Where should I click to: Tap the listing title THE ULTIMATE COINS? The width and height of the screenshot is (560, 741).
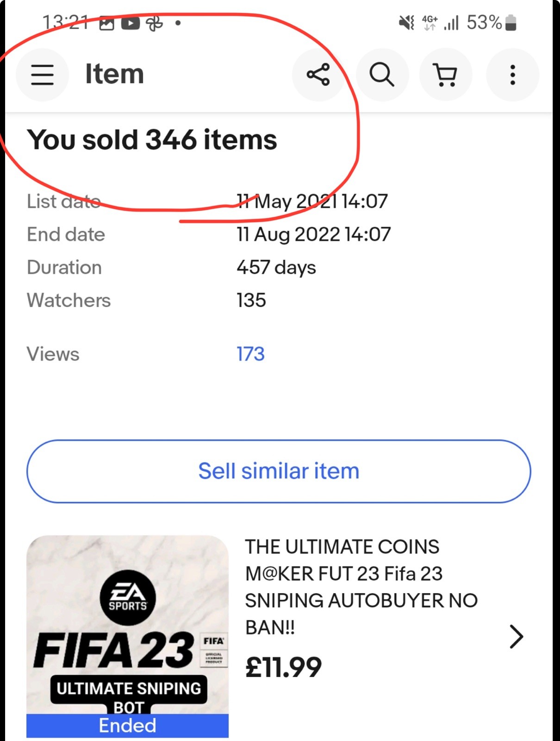coord(361,587)
